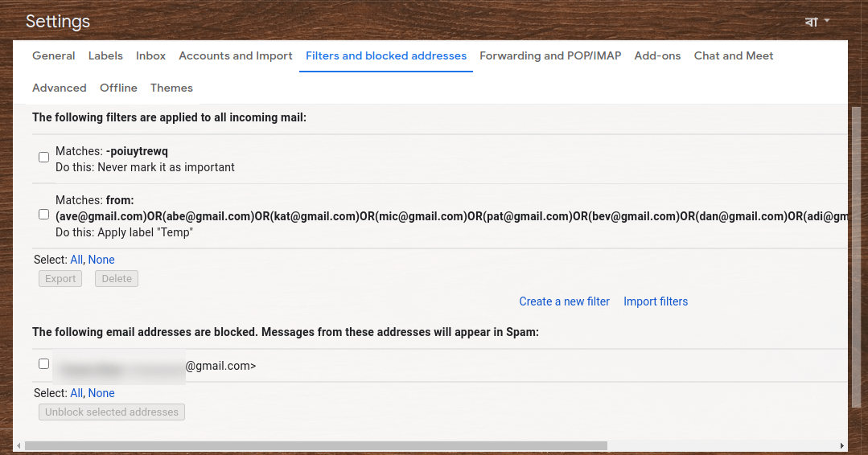
Task: Click the Export filters button
Action: coord(60,279)
